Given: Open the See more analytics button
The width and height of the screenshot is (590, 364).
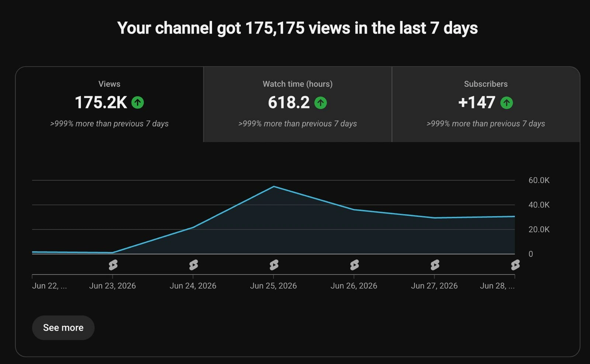Looking at the screenshot, I should coord(63,327).
